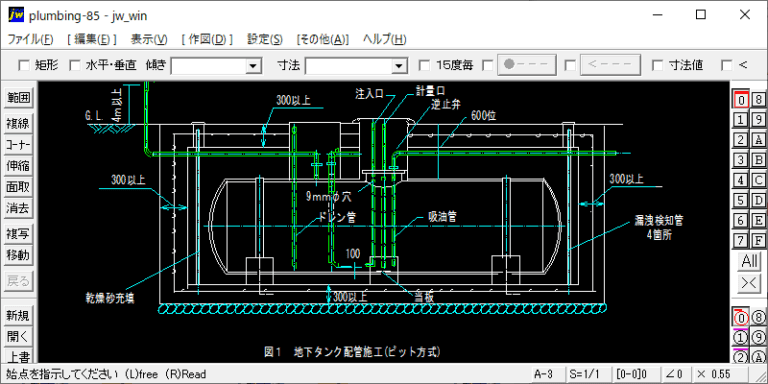The height and width of the screenshot is (384, 768).
Task: Select layer 5 button
Action: 742,200
